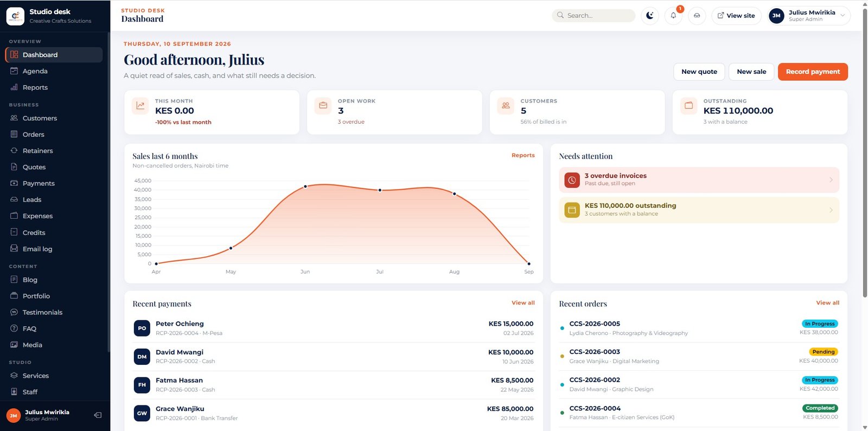Open the View site button in header
The width and height of the screenshot is (868, 431).
click(736, 16)
